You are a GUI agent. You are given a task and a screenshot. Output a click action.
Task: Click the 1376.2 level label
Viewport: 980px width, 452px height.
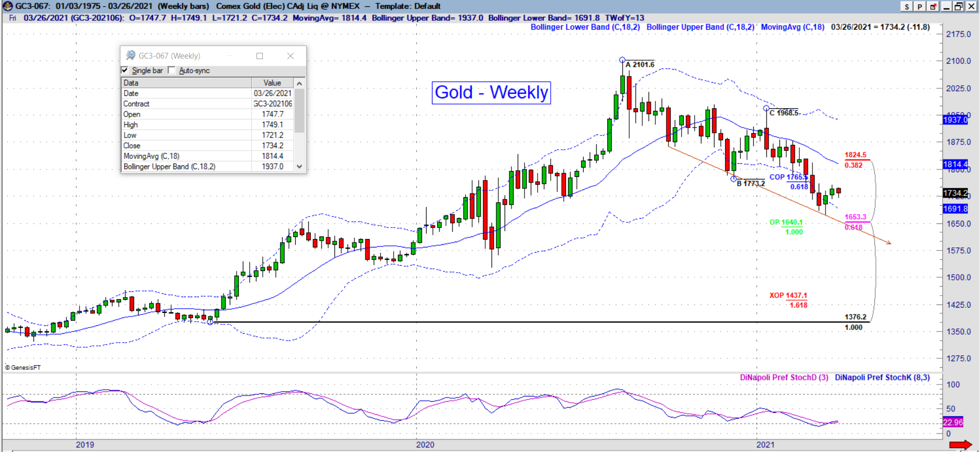855,317
